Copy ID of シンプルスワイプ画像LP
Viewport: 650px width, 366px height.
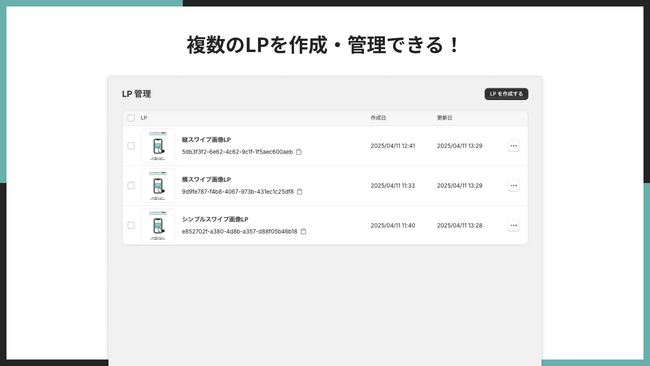(303, 231)
